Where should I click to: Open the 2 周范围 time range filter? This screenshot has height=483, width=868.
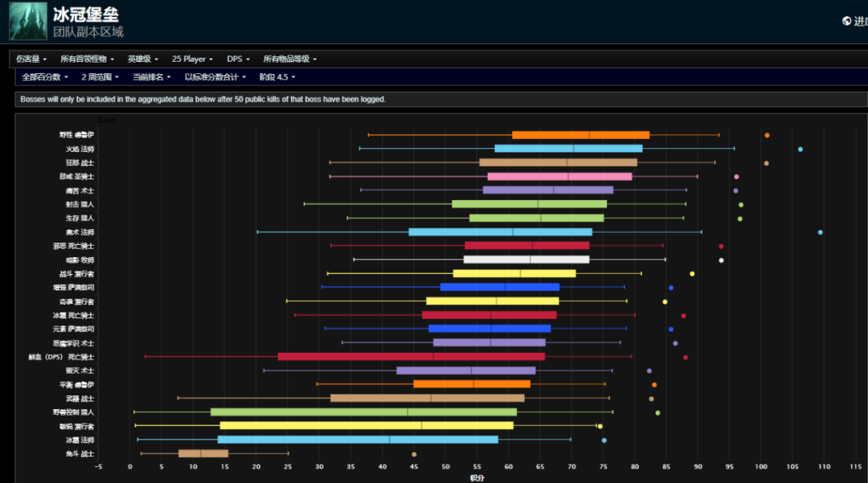[x=100, y=77]
